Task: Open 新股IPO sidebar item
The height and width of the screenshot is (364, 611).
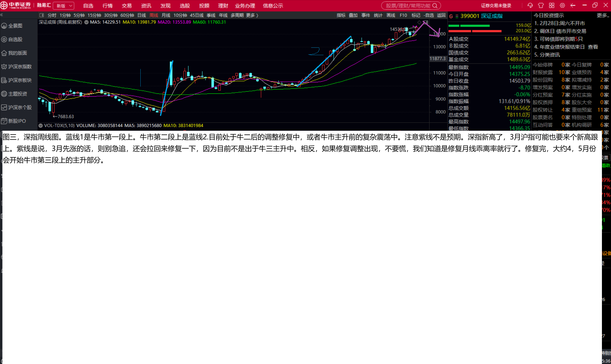Action: click(17, 121)
